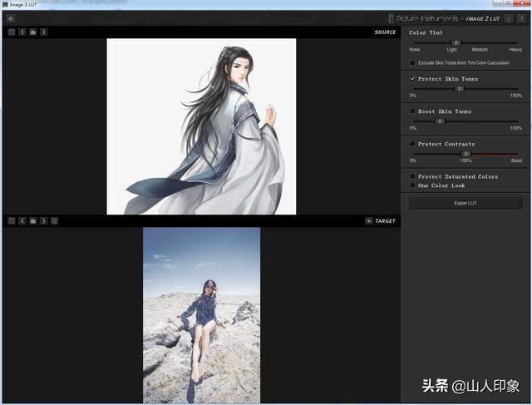Click the Protect Contrasts slider handle
Image resolution: width=532 pixels, height=405 pixels.
[466, 154]
